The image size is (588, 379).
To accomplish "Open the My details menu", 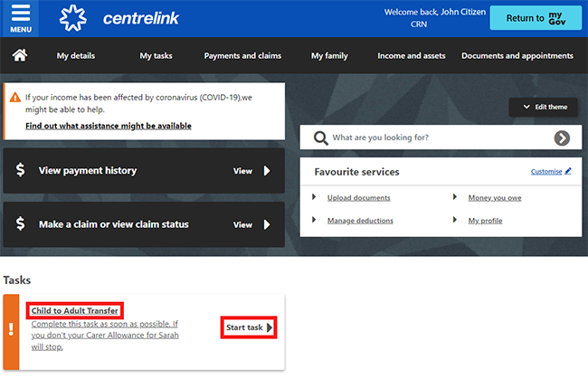I will tap(76, 56).
